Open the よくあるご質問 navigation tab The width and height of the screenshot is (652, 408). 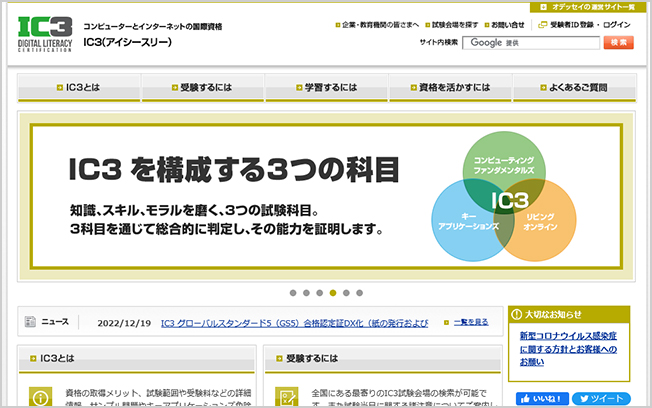point(574,87)
